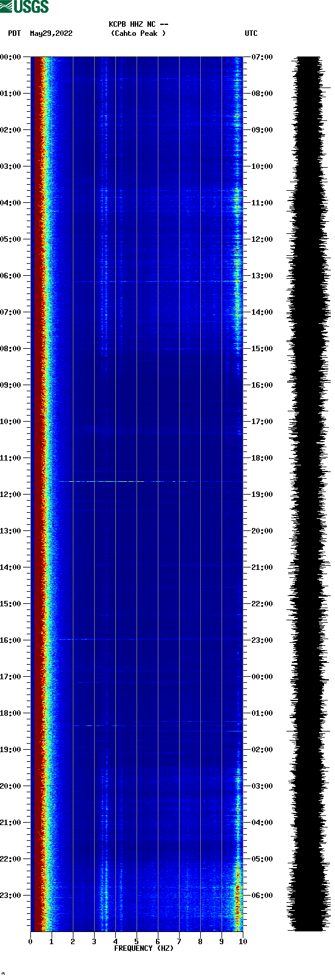This screenshot has width=335, height=980.
Task: Click the 05:00 UTC time label
Action: pyautogui.click(x=262, y=859)
